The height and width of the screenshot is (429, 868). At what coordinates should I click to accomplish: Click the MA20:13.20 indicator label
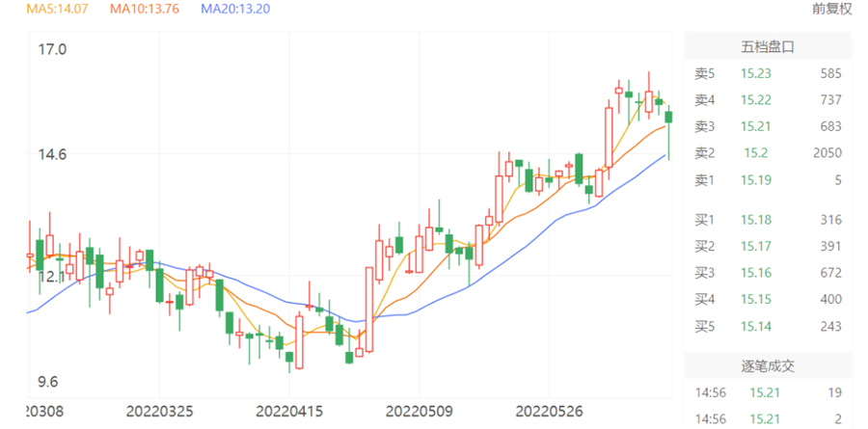235,9
